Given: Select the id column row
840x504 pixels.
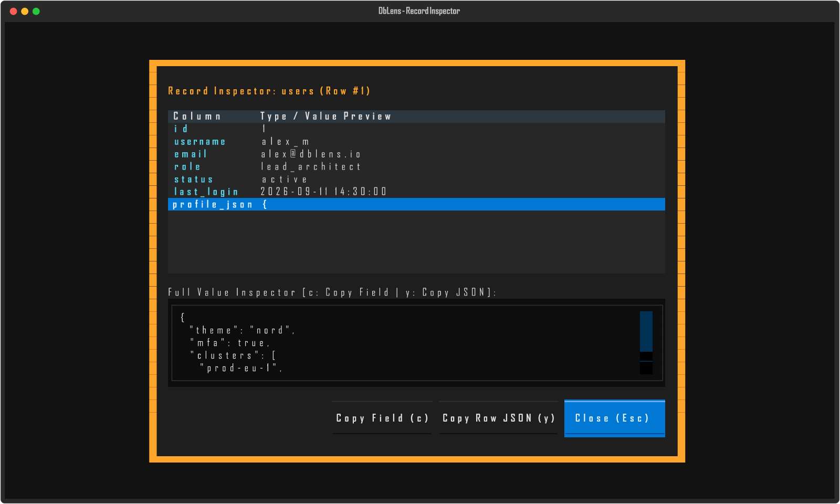Looking at the screenshot, I should (416, 129).
